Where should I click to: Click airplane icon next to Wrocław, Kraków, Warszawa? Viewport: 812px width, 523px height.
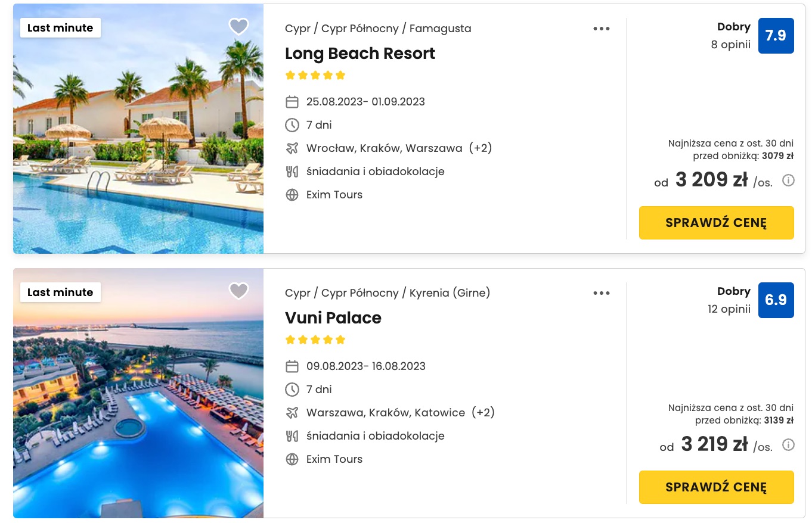pos(292,148)
